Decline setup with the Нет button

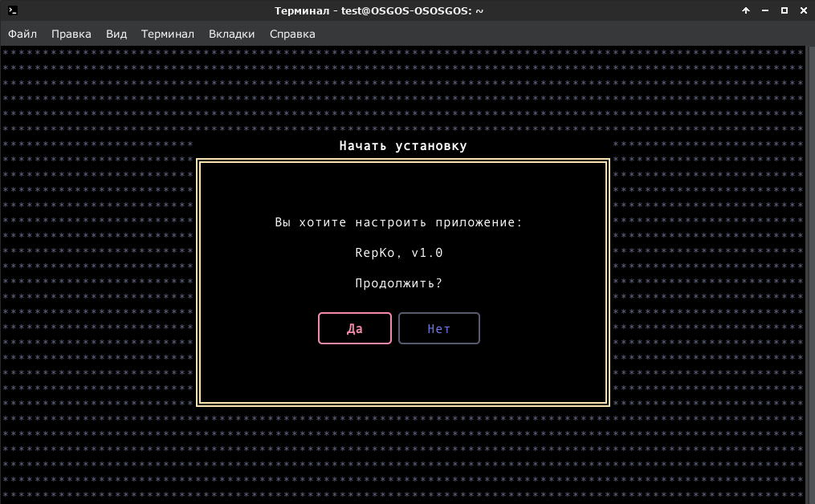coord(438,328)
